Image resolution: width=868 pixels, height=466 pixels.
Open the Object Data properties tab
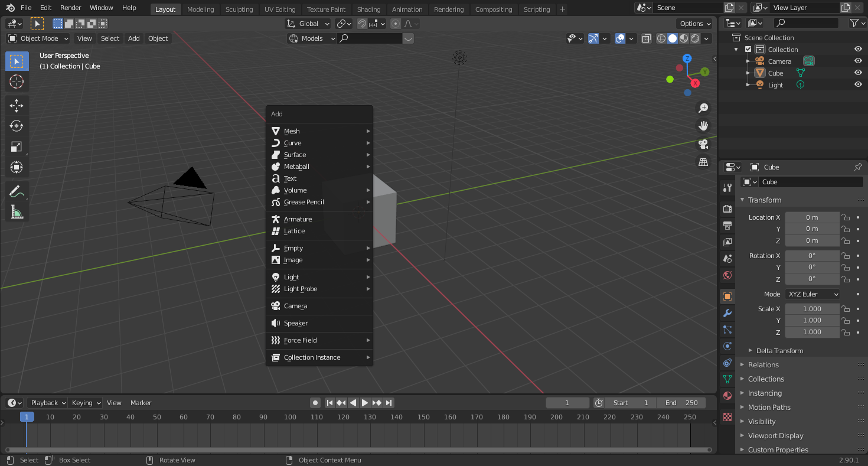point(727,379)
